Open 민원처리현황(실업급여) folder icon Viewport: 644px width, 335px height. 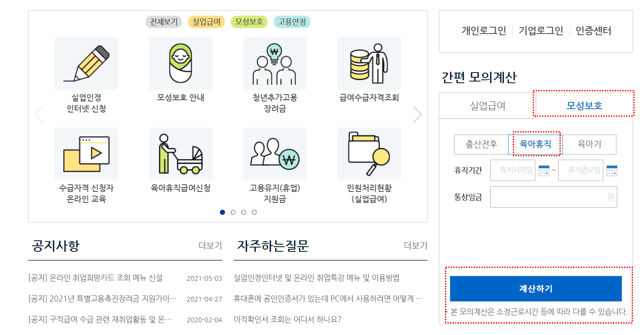[x=369, y=154]
